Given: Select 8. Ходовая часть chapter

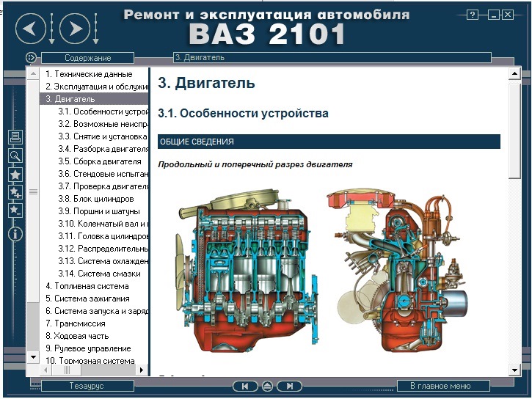Looking at the screenshot, I should point(77,336).
